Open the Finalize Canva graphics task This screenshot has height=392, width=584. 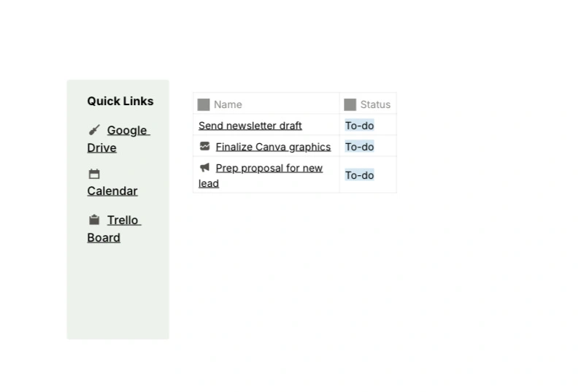pos(273,147)
